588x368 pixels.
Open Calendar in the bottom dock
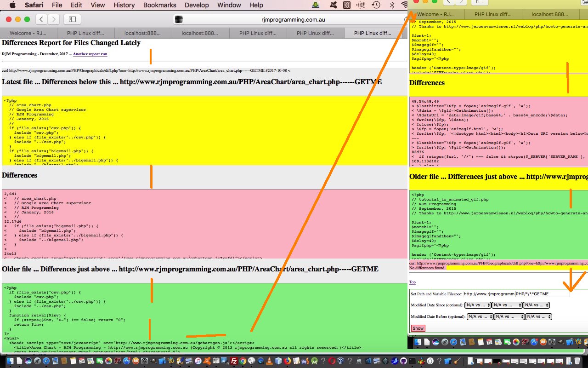[x=82, y=361]
